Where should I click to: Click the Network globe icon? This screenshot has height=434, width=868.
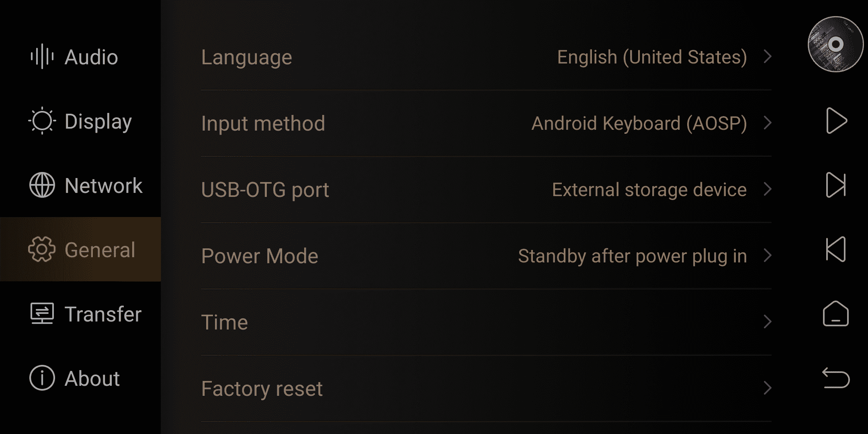pos(42,185)
